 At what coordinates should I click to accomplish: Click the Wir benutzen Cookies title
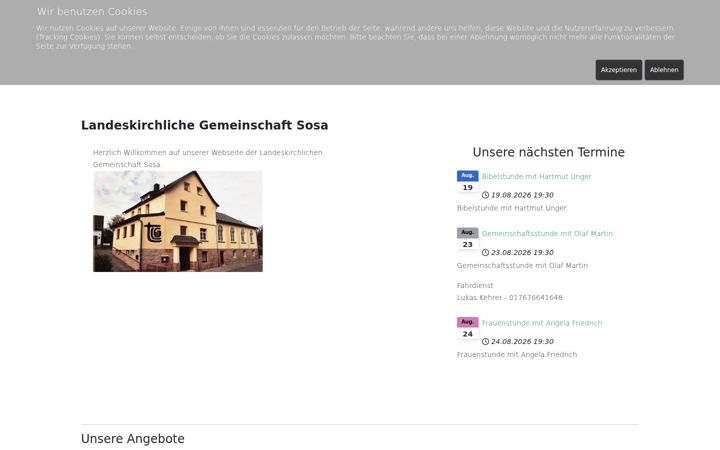92,11
